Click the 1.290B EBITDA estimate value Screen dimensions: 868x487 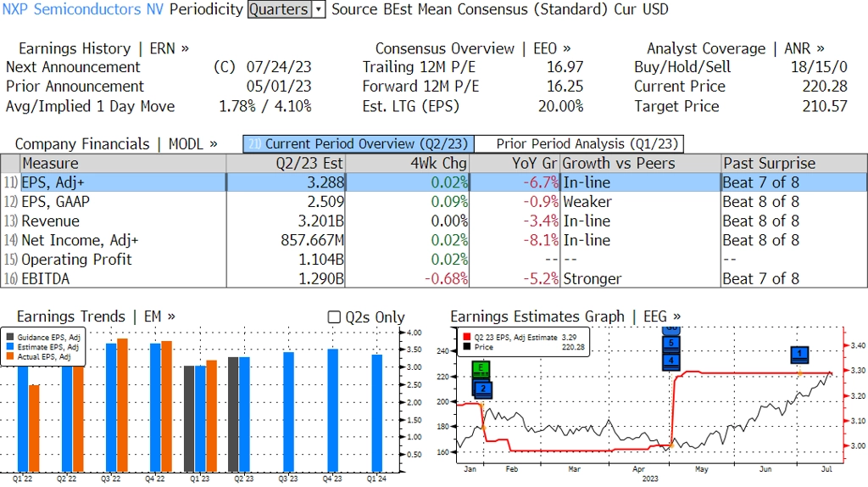[x=321, y=278]
